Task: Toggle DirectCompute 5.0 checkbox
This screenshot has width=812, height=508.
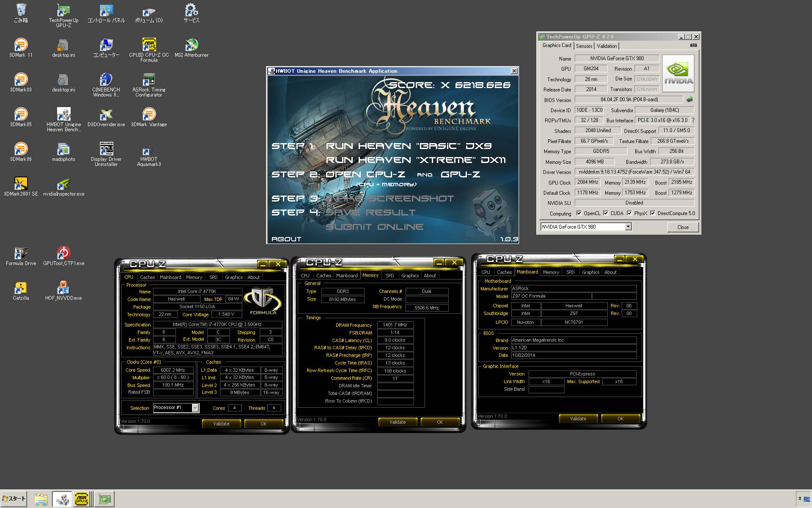Action: (653, 213)
